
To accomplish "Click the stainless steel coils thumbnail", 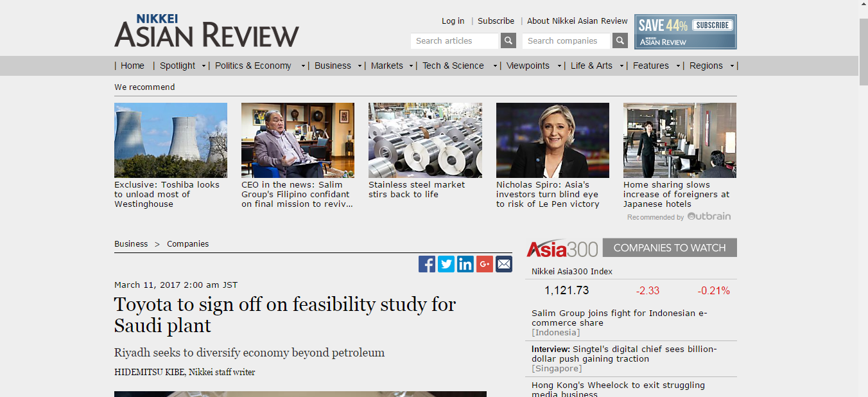I will click(x=425, y=140).
